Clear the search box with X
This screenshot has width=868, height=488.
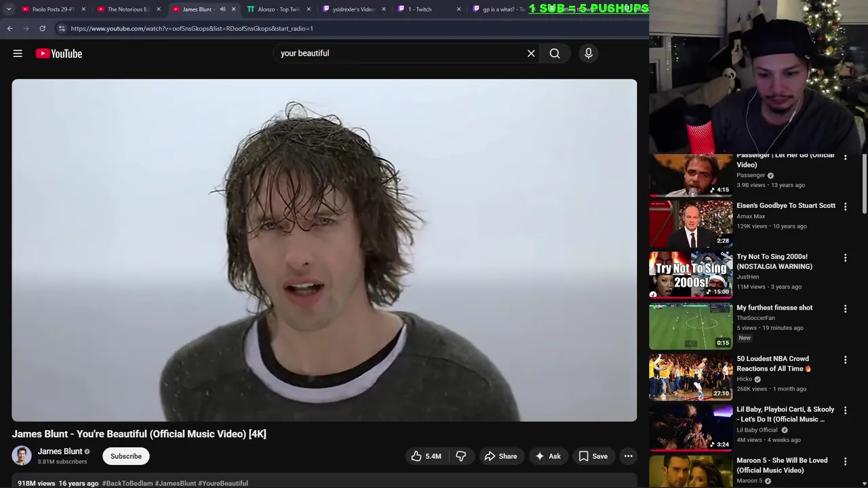[x=531, y=54]
